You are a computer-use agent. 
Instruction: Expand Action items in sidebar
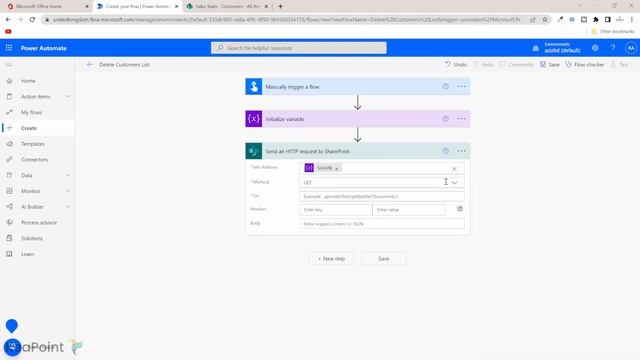[67, 96]
